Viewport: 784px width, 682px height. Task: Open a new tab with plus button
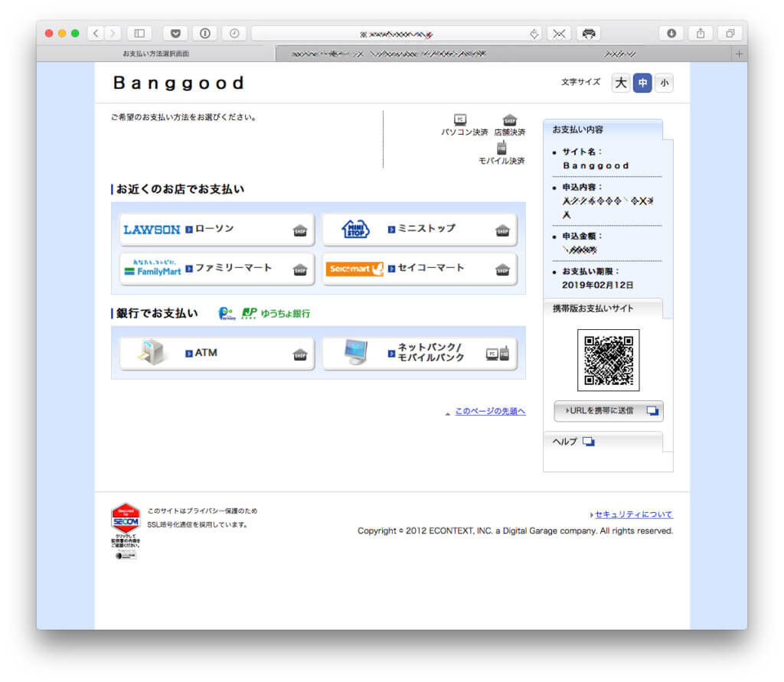[739, 54]
